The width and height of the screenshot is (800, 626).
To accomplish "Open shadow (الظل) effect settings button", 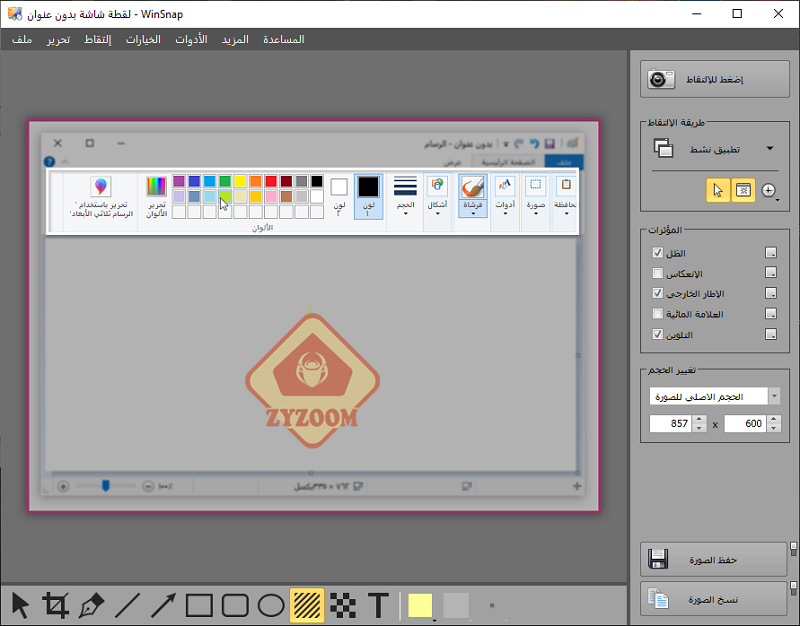I will pos(771,253).
